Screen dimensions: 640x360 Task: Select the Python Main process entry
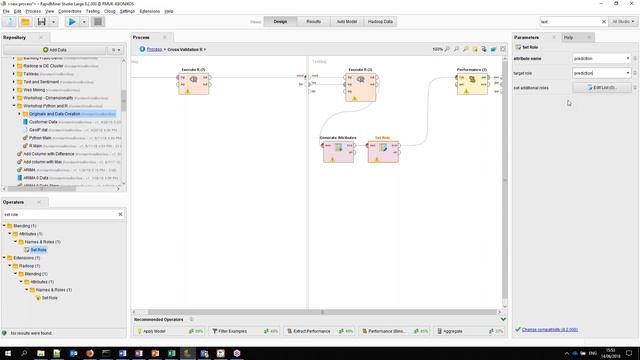[40, 138]
